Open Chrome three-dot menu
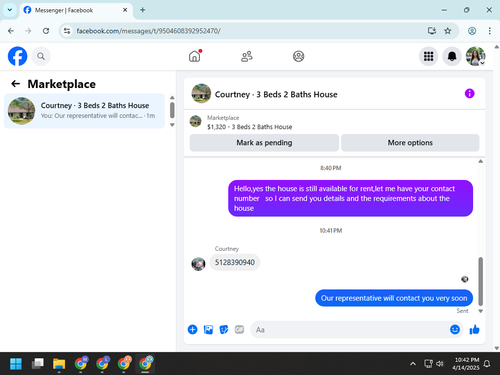This screenshot has width=500, height=375. pyautogui.click(x=489, y=31)
